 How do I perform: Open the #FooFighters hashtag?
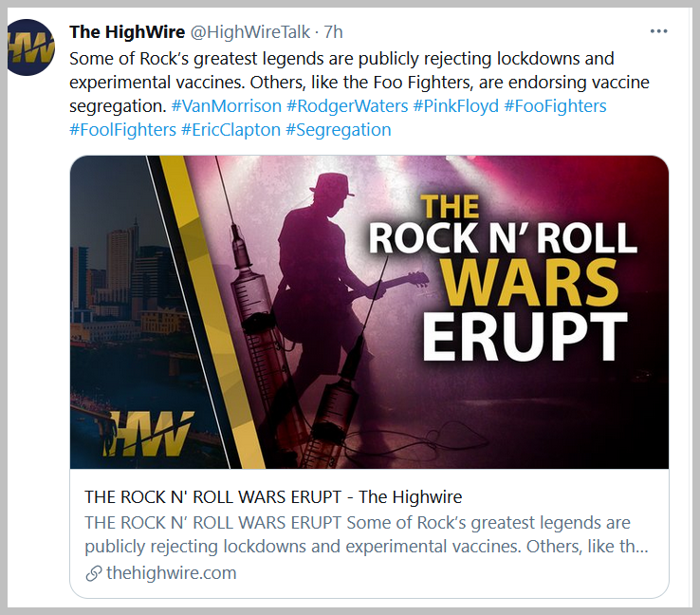(556, 106)
